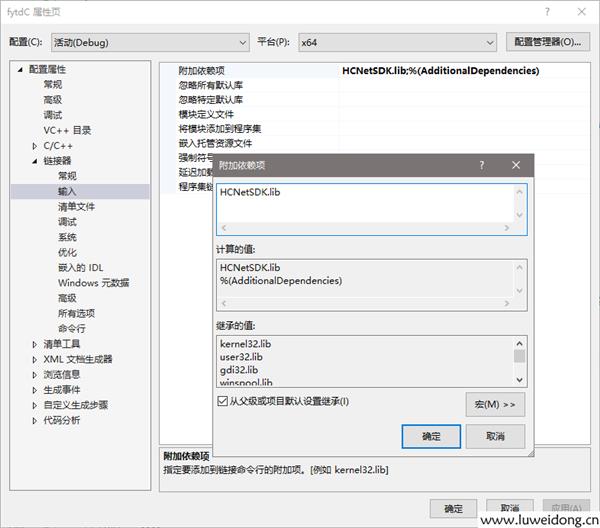Viewport: 600px width, 528px height.
Task: Toggle the inherit from parent defaults checkbox
Action: tap(223, 401)
